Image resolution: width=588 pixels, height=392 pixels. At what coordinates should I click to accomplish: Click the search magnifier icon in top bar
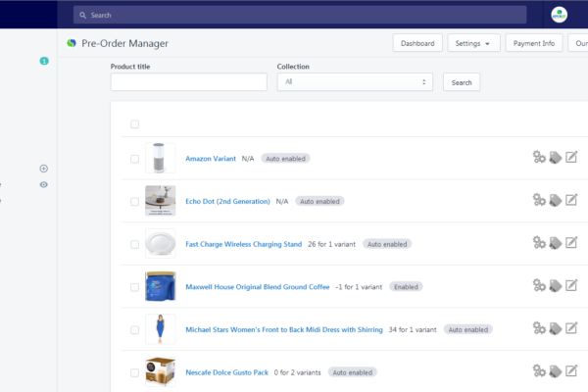[x=83, y=15]
